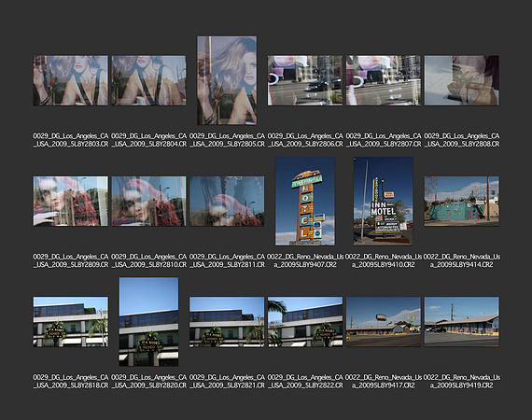Click filename label ending 5L8Y2803.CR
This screenshot has width=532, height=420.
pos(71,140)
